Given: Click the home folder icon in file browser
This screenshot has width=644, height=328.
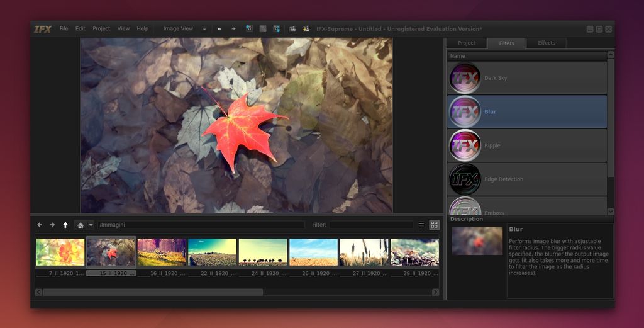Looking at the screenshot, I should tap(80, 225).
